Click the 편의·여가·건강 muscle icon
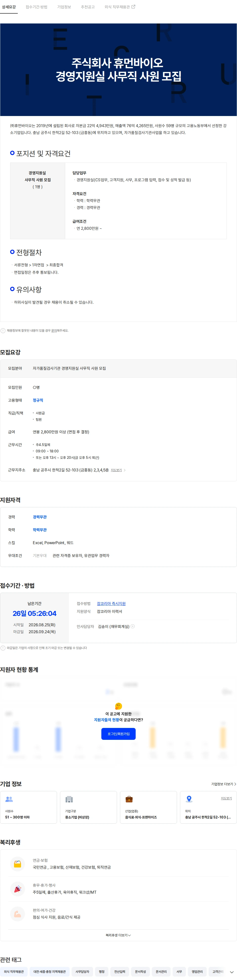 [x=18, y=914]
